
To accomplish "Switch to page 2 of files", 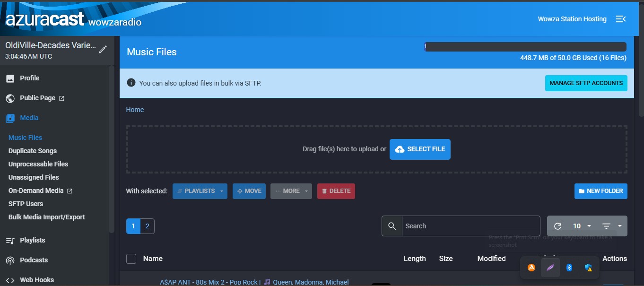I will click(147, 226).
